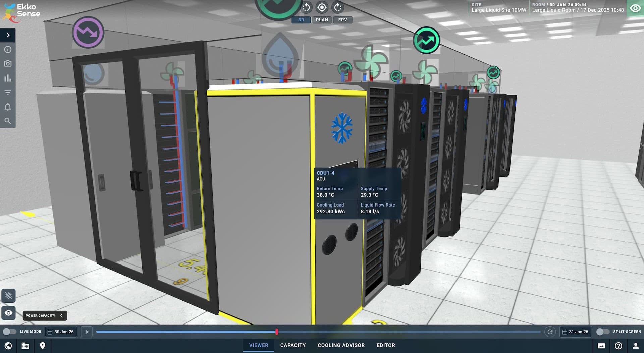
Task: Enable the Split Screen toggle
Action: click(602, 332)
